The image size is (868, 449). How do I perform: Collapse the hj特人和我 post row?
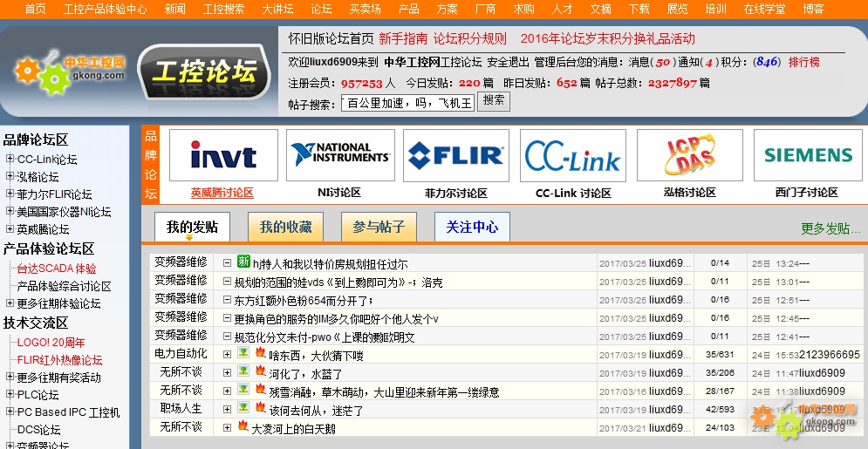pos(227,262)
